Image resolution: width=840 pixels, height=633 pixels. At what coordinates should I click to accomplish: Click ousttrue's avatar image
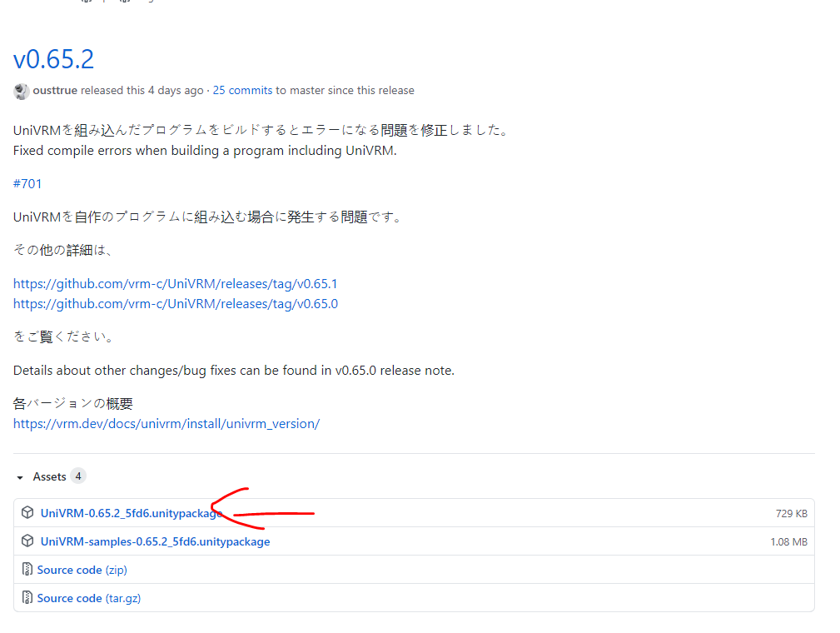[22, 91]
